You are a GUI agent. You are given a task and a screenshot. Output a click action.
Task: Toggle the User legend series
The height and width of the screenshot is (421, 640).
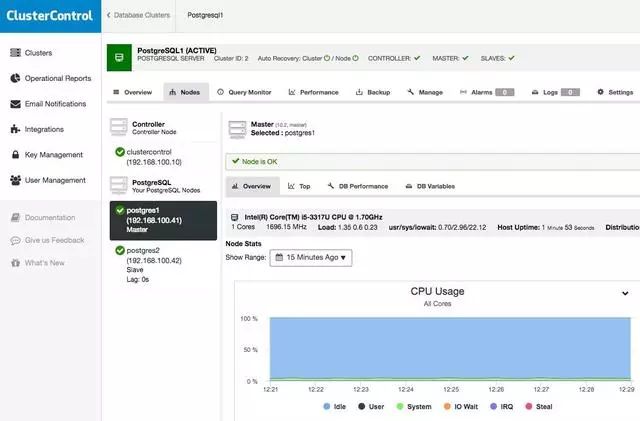(x=371, y=406)
